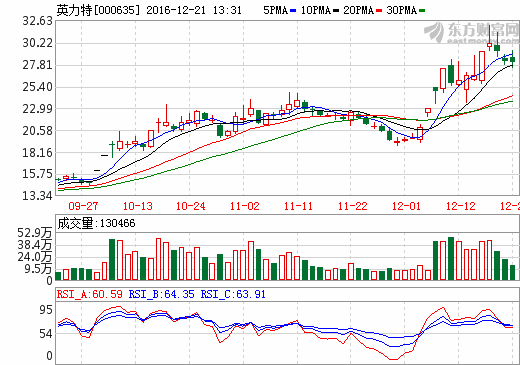
Task: Pick the green swatch next to 30PMA
Action: [x=422, y=11]
